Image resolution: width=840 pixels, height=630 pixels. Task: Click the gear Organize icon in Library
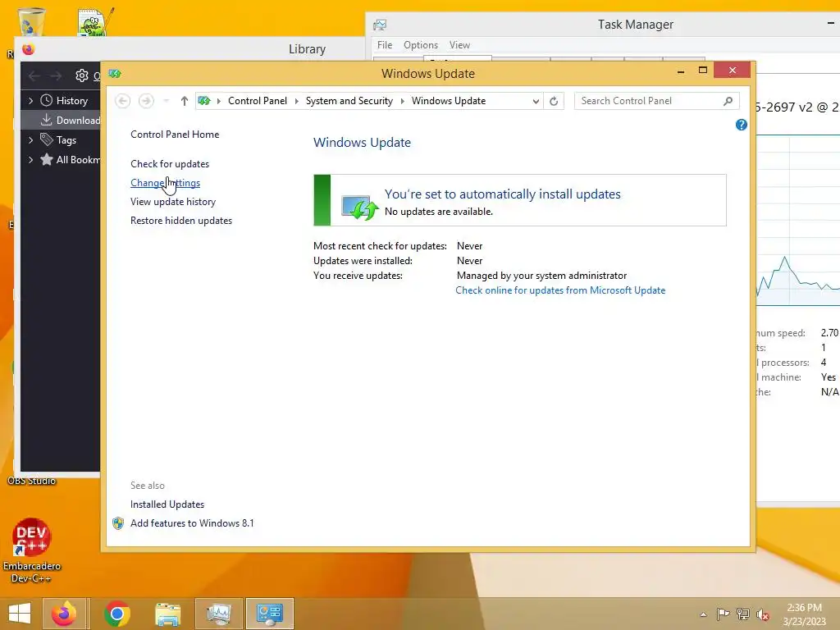(82, 75)
